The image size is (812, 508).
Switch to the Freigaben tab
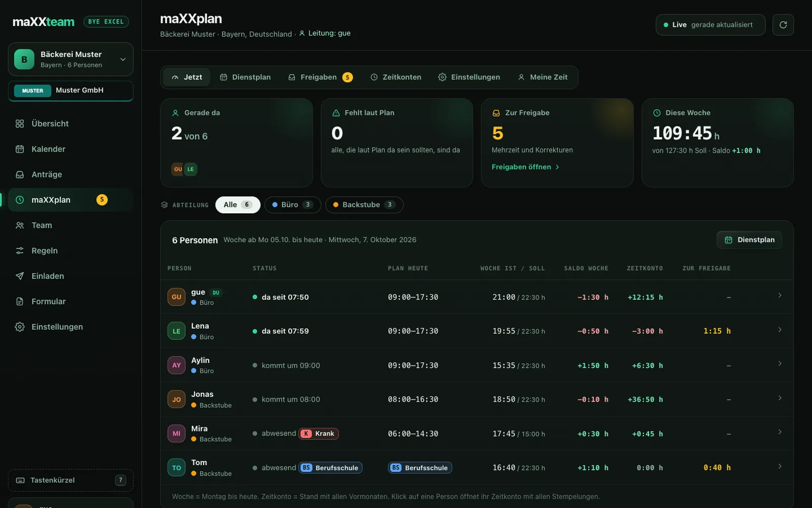[x=320, y=77]
